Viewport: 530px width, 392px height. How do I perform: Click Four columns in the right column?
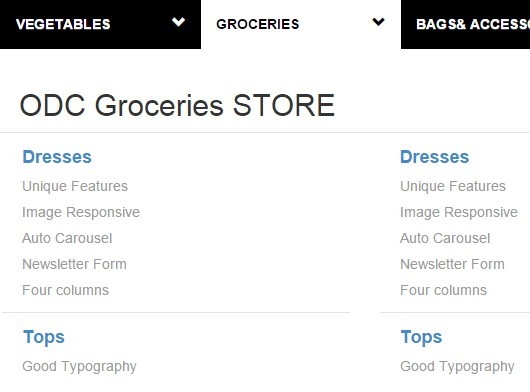[443, 290]
